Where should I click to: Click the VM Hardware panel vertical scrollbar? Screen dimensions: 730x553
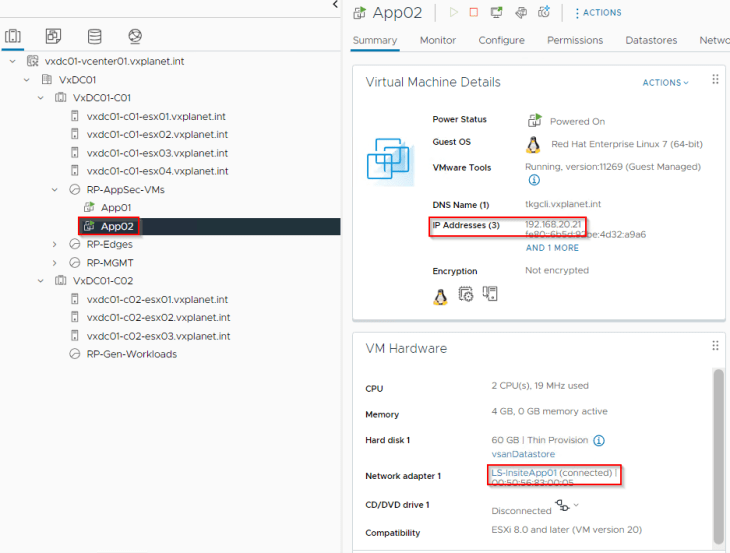click(718, 456)
